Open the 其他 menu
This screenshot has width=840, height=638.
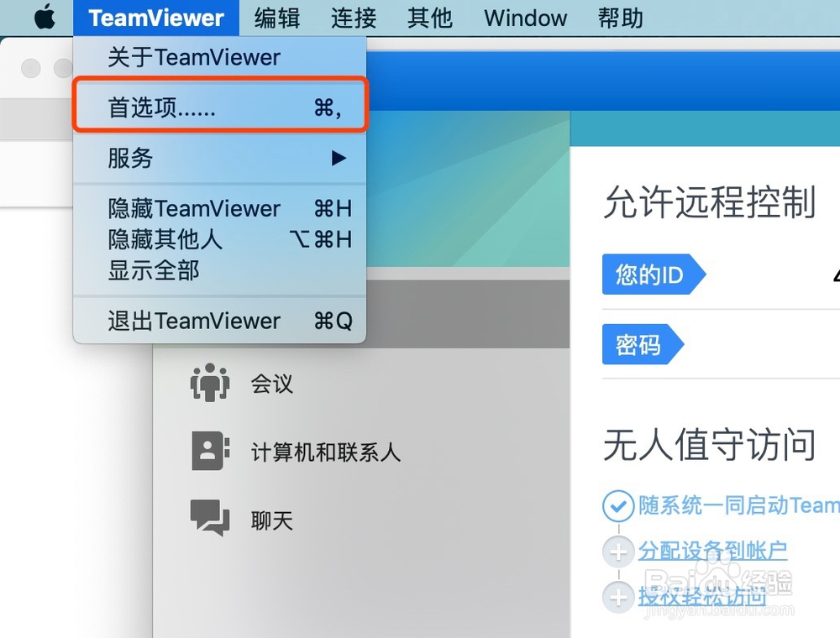pos(429,18)
